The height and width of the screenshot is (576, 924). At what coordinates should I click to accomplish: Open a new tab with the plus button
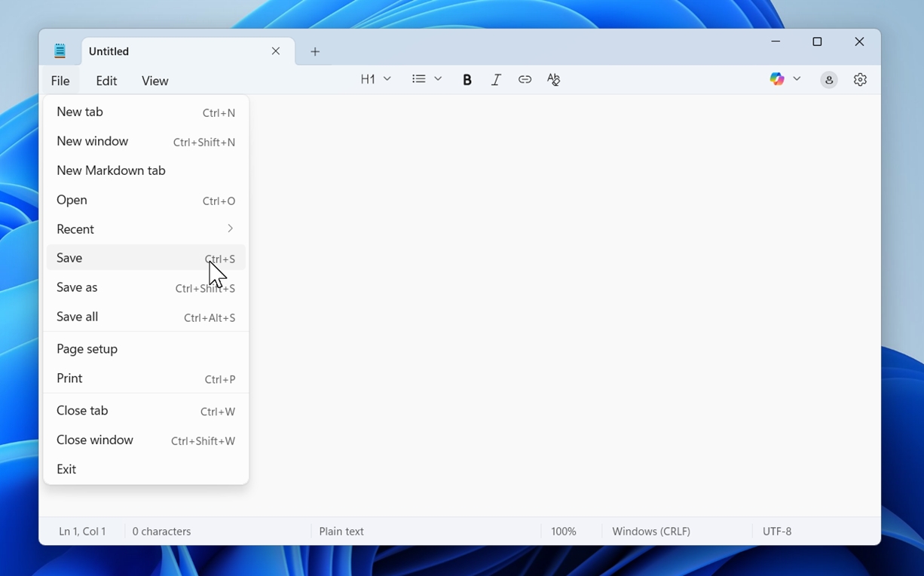click(x=314, y=51)
